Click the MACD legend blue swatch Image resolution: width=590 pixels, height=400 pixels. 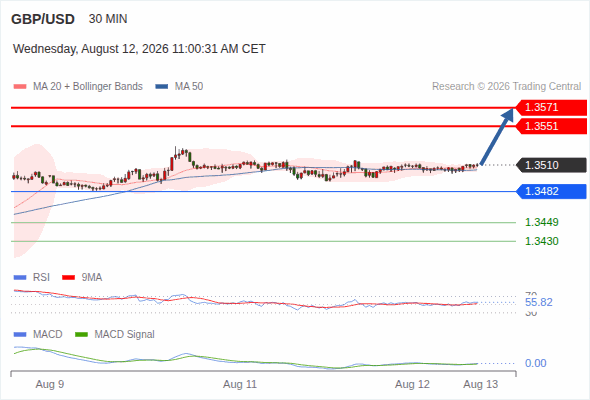(x=20, y=335)
